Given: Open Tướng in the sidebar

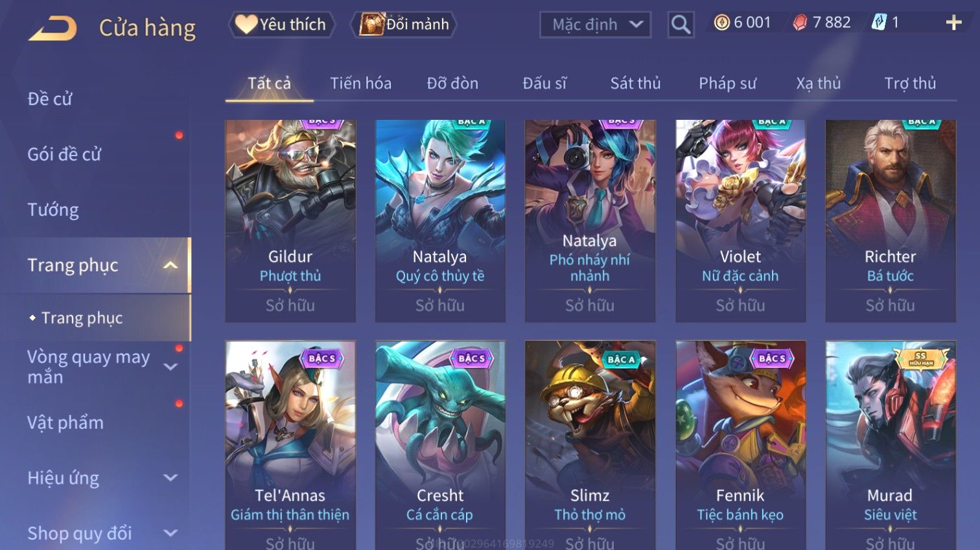Looking at the screenshot, I should point(53,210).
